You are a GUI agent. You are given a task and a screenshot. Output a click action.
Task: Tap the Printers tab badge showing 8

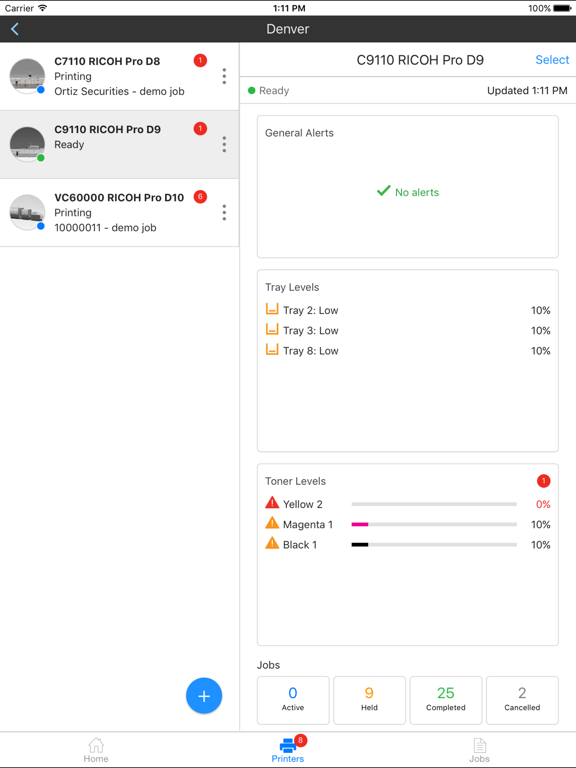tap(300, 740)
